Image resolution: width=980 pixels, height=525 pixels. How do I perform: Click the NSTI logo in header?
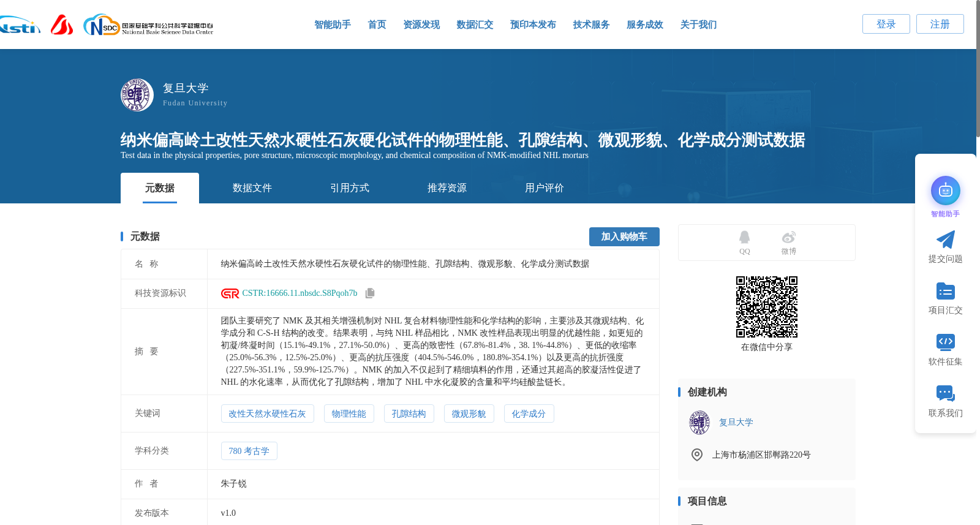(20, 25)
